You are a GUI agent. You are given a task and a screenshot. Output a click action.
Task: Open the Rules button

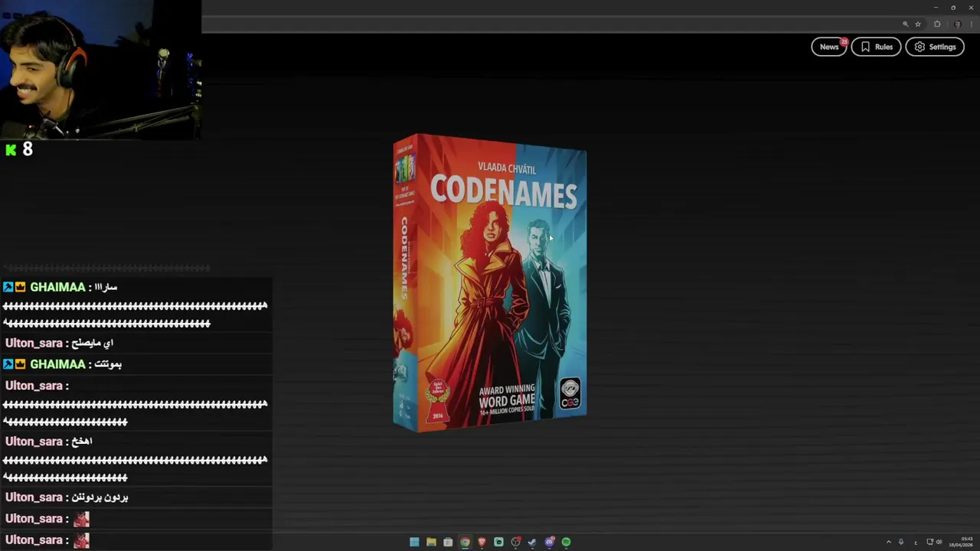[877, 47]
